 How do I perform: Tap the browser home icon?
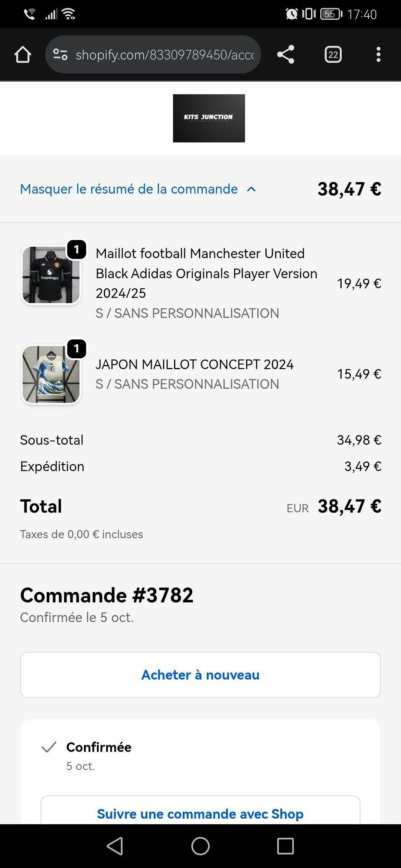coord(23,55)
